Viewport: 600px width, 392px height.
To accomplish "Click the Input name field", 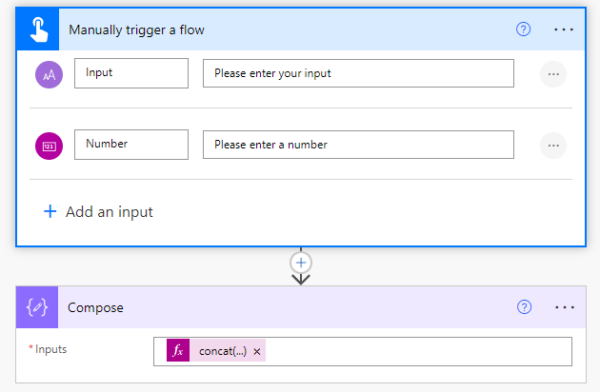I will [x=131, y=73].
